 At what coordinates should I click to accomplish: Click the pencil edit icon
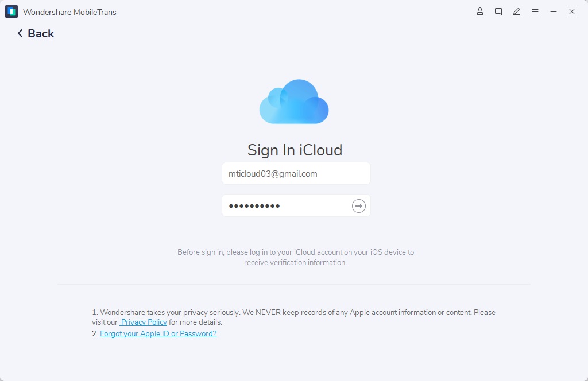pyautogui.click(x=516, y=11)
